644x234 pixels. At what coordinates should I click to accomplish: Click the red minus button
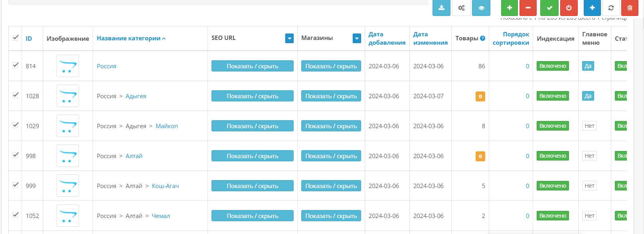[528, 8]
